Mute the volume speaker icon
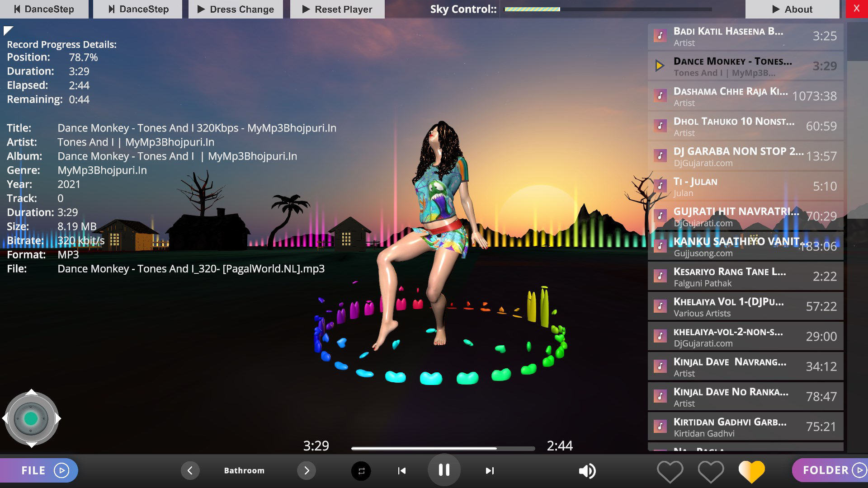The height and width of the screenshot is (488, 868). pos(587,471)
